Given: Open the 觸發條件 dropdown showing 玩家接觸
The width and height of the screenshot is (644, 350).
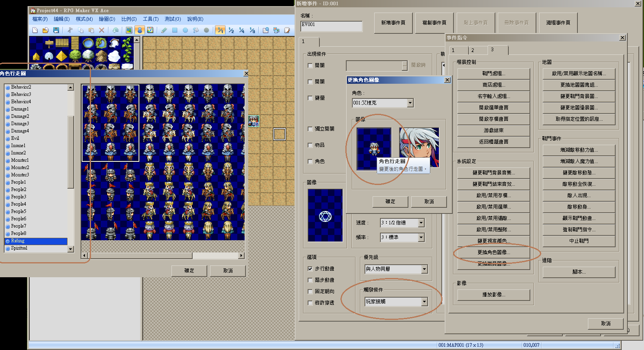Looking at the screenshot, I should [396, 302].
